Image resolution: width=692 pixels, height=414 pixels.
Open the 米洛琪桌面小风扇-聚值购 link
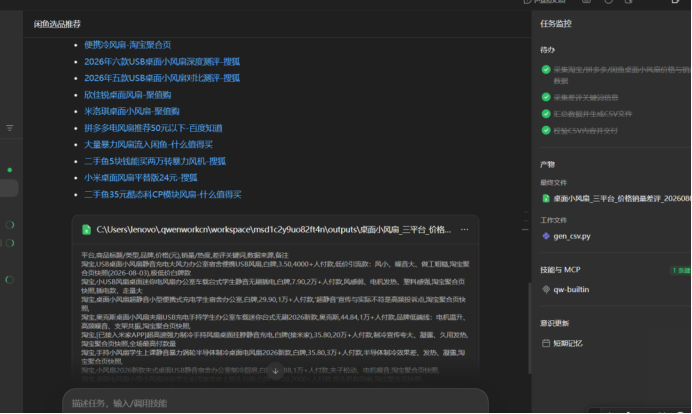point(132,111)
